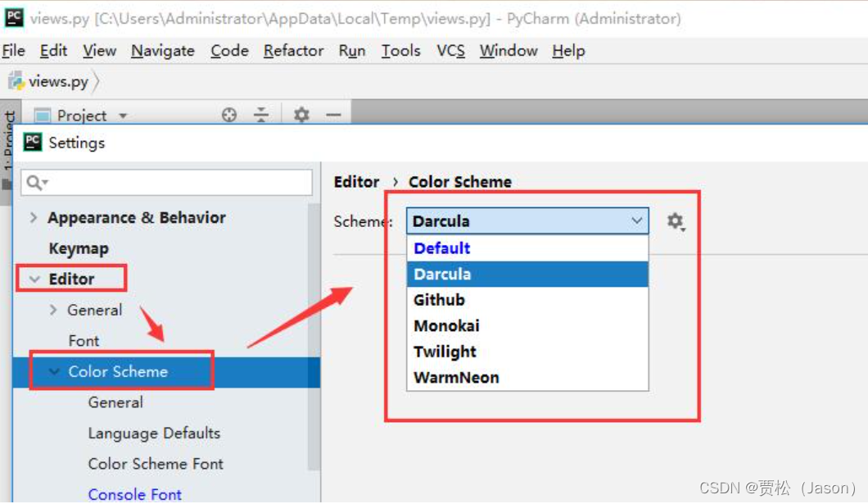
Task: Open the Navigate menu
Action: pyautogui.click(x=163, y=51)
